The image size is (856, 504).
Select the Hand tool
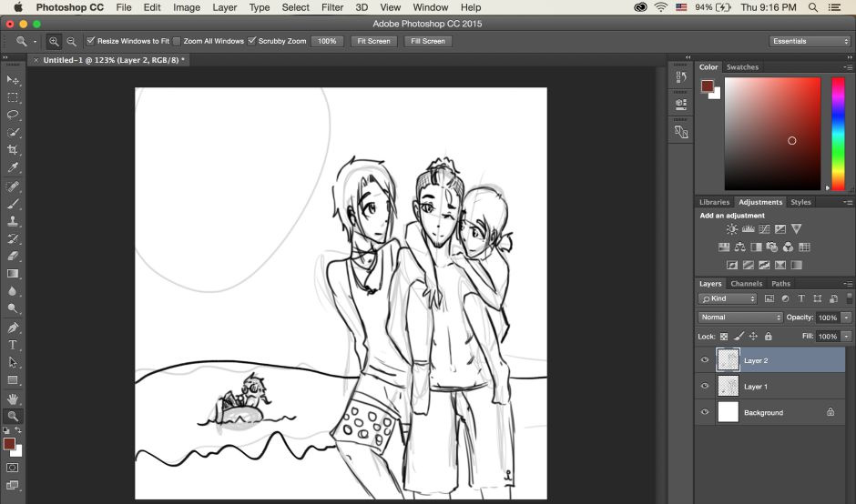(13, 398)
